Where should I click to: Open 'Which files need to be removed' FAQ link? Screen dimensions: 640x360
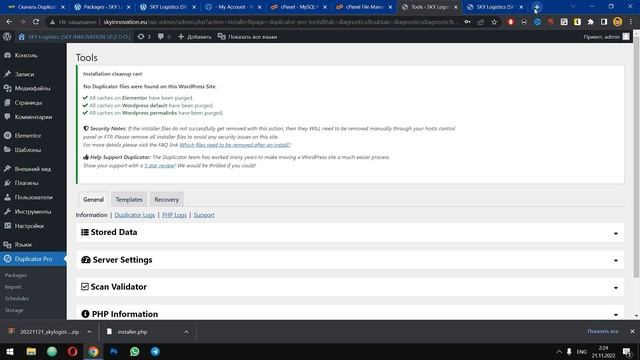point(235,145)
